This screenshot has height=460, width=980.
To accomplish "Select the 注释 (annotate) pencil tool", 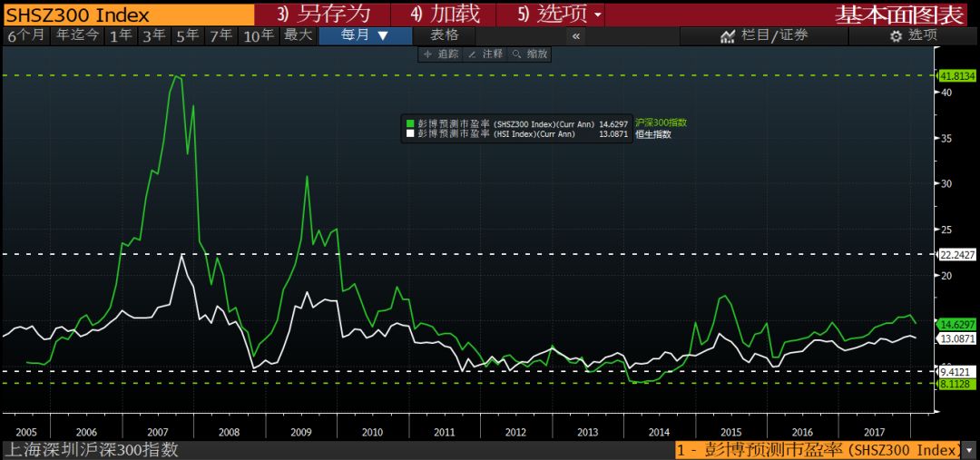I will point(485,54).
